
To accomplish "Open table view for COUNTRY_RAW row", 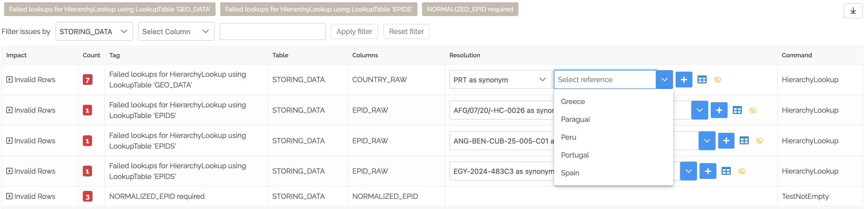I will [x=702, y=80].
